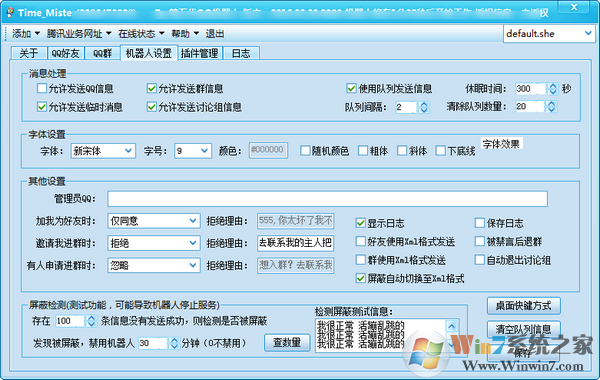
Task: Enable 下底线 underline checkbox
Action: 440,150
